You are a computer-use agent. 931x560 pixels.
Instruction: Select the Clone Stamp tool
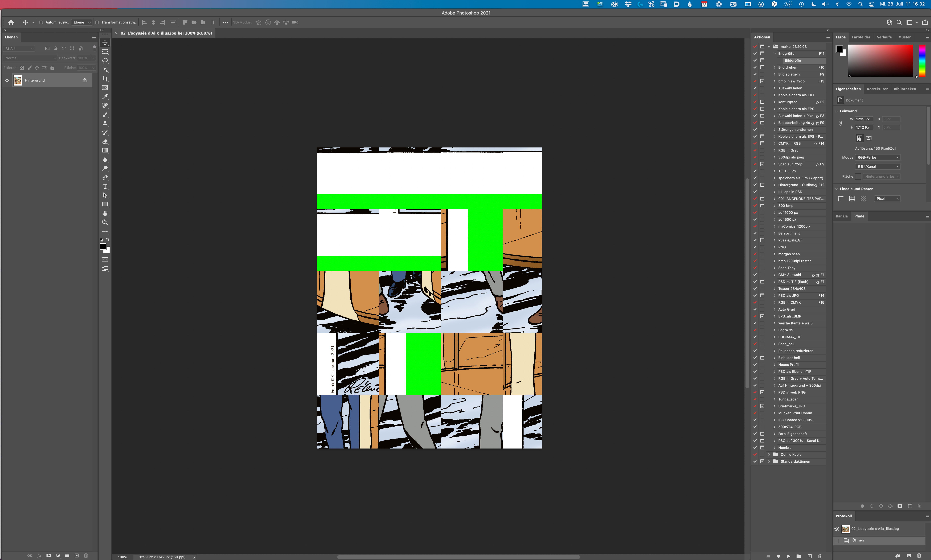105,123
